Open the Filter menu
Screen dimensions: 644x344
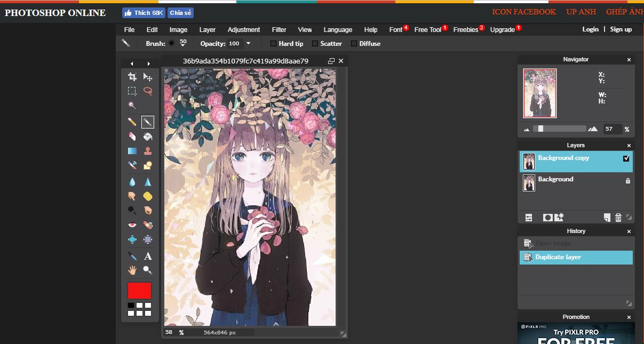279,30
